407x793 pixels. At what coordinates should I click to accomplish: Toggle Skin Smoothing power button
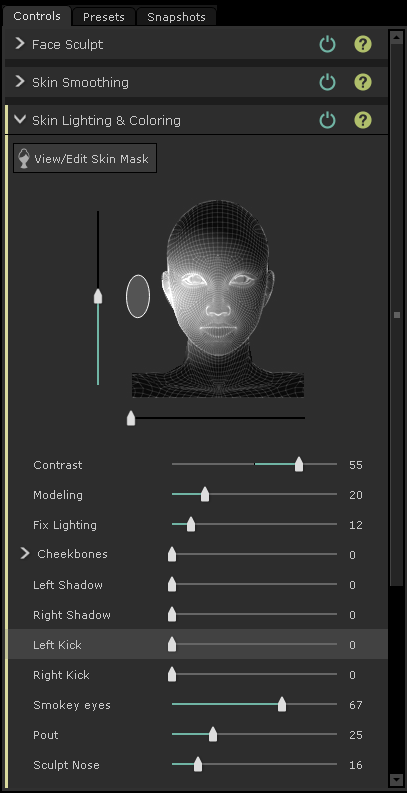point(328,82)
